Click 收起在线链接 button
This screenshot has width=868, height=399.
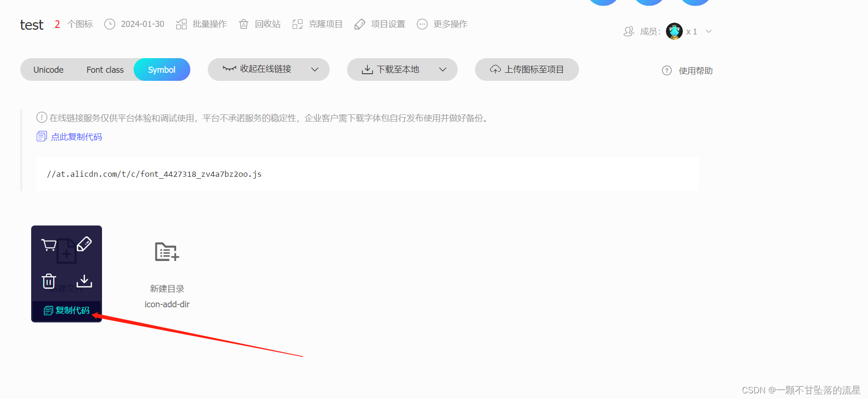point(257,69)
